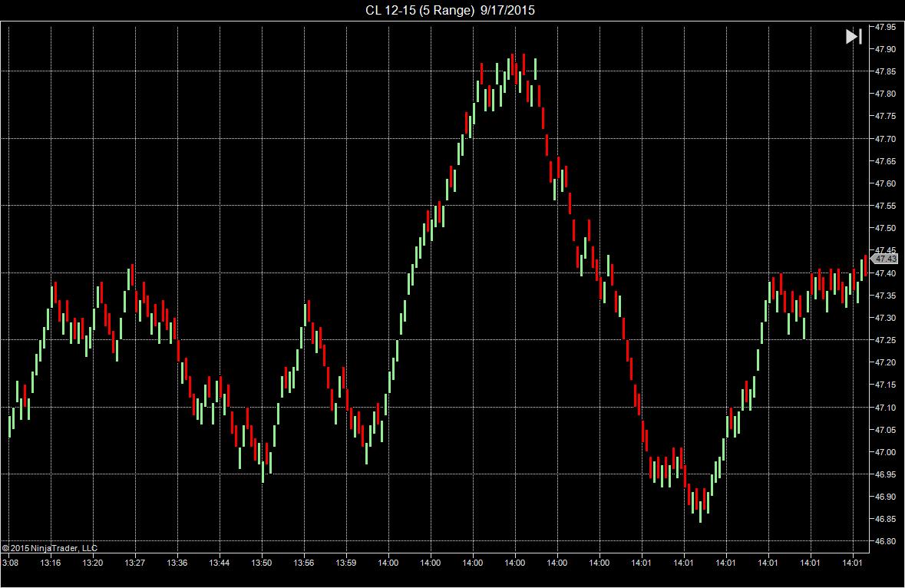Viewport: 905px width, 588px height.
Task: Click the 47.25 price axis label
Action: 886,340
